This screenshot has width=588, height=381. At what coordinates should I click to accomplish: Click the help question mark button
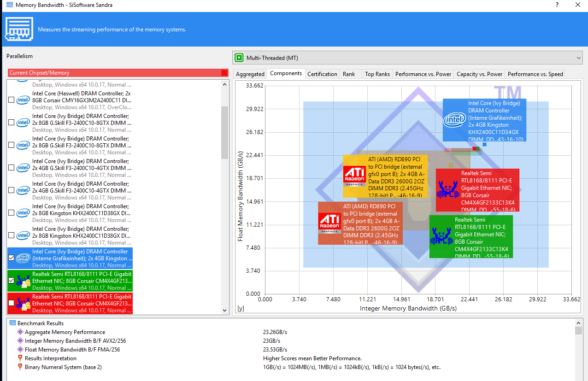coord(557,5)
